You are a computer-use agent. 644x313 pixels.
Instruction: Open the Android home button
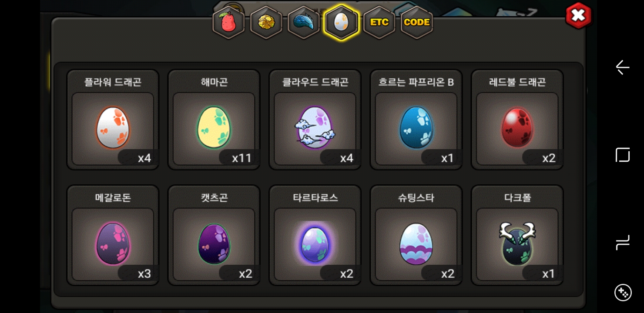(x=623, y=155)
